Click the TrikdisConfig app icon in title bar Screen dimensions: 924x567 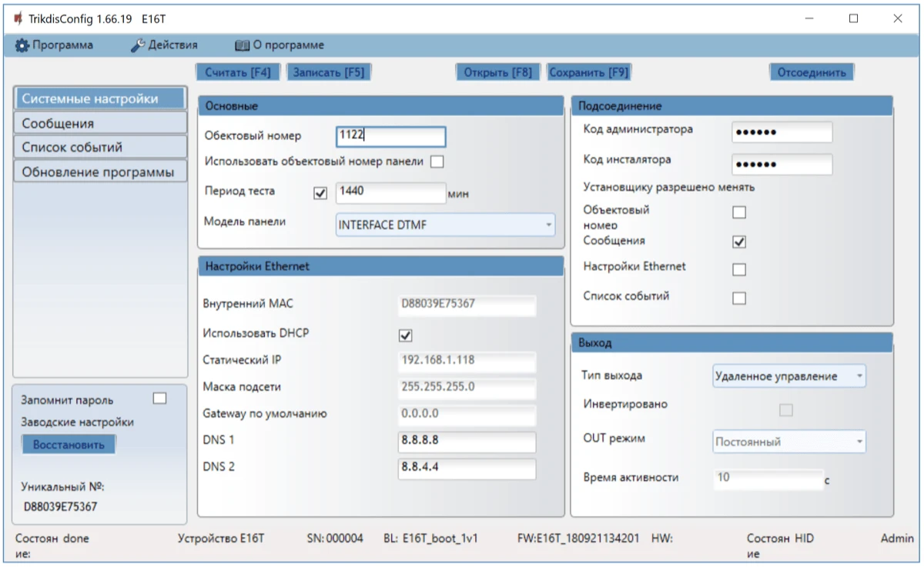click(x=18, y=19)
